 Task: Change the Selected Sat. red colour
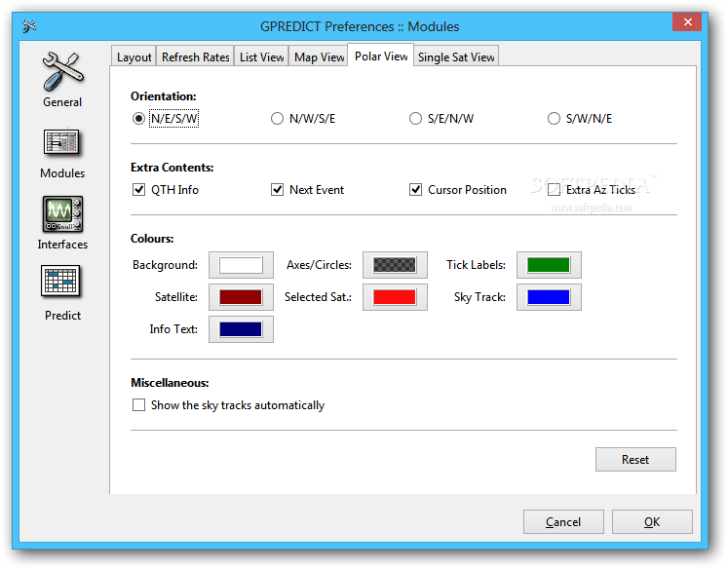(x=395, y=297)
